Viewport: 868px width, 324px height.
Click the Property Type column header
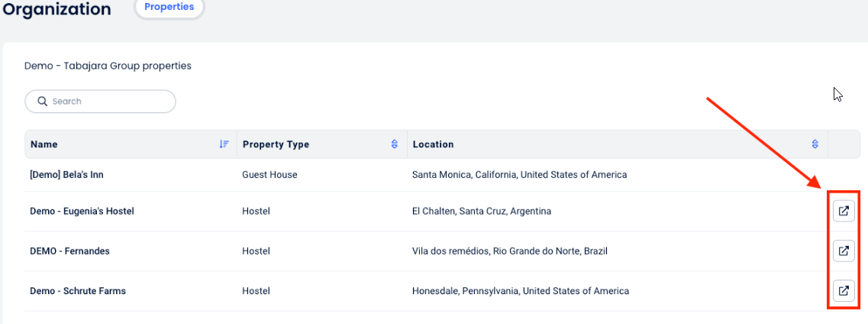pos(276,144)
